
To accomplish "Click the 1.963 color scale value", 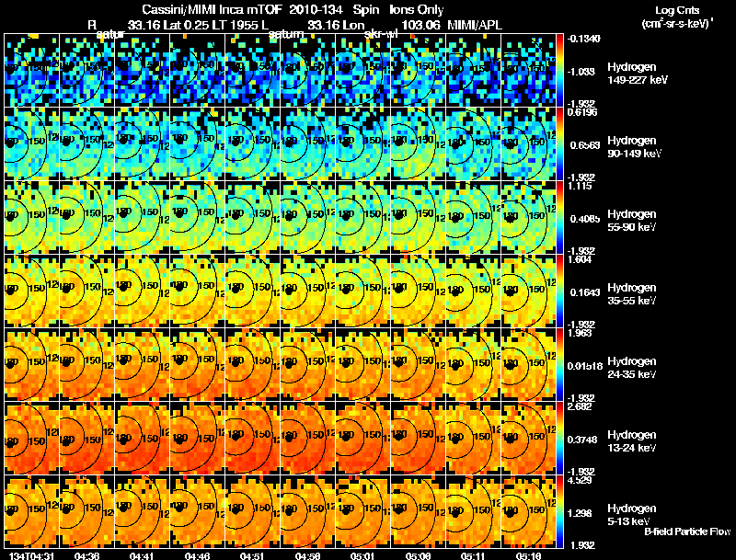I will [580, 333].
